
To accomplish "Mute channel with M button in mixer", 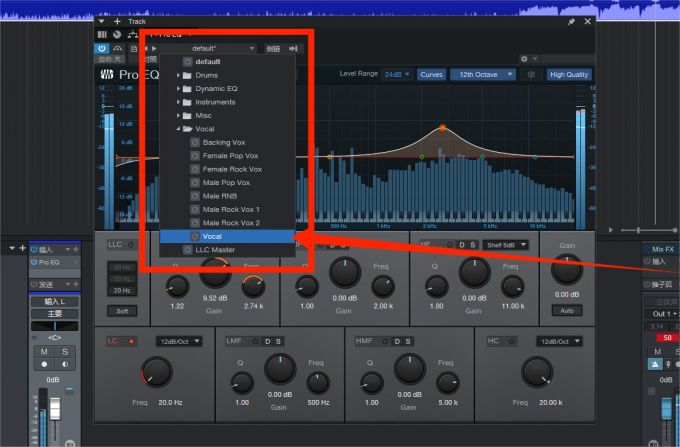I will point(44,352).
